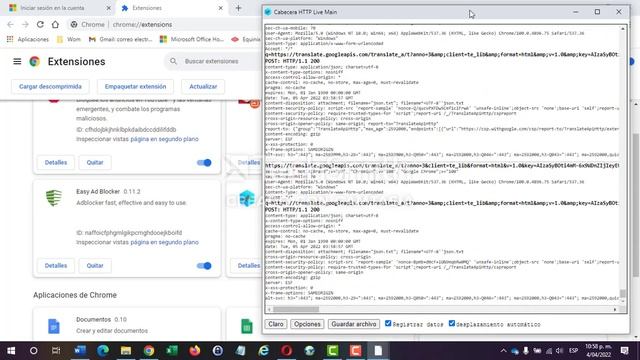Go forward in Chrome

point(25,24)
